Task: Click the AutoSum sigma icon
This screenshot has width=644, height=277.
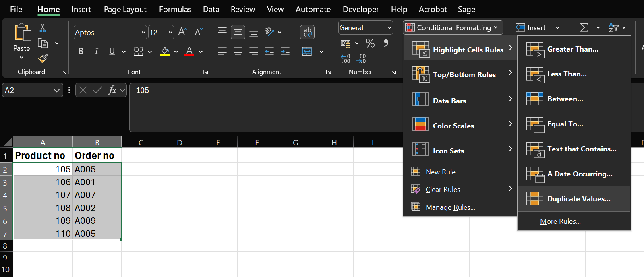Action: (584, 27)
